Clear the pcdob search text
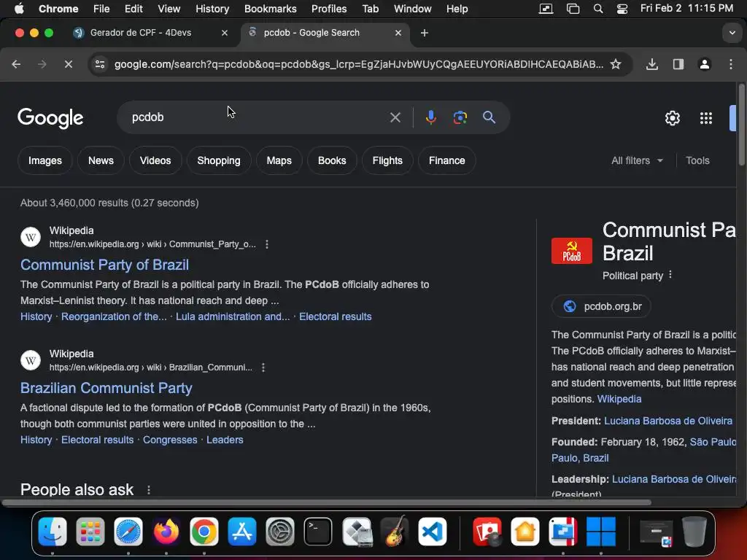The width and height of the screenshot is (747, 560). (x=395, y=117)
